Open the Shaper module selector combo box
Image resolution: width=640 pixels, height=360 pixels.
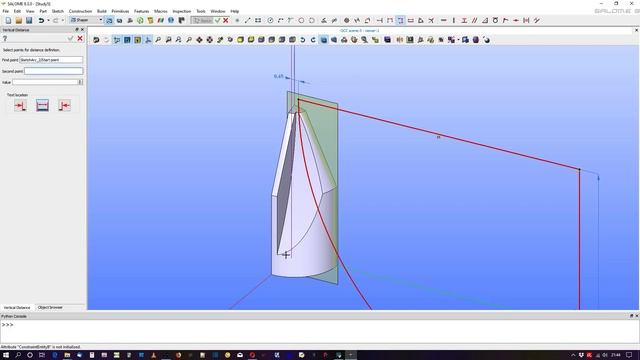coord(86,20)
